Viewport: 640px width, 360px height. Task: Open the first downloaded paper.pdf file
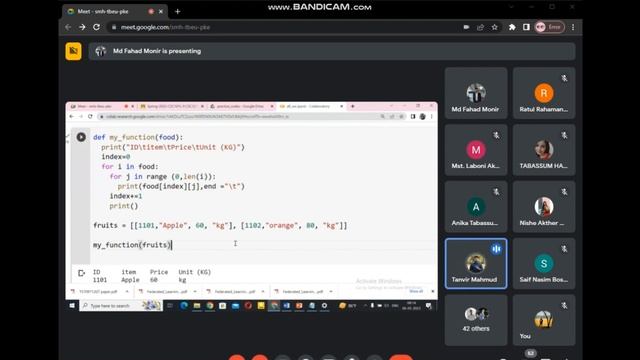97,291
